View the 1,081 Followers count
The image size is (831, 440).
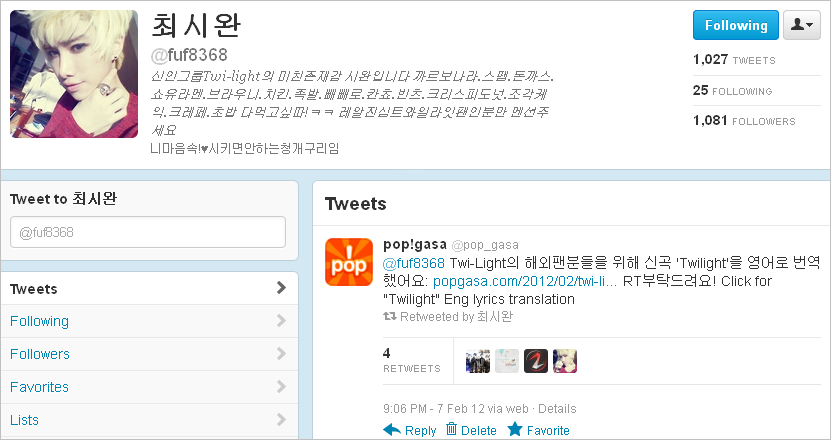(x=744, y=121)
